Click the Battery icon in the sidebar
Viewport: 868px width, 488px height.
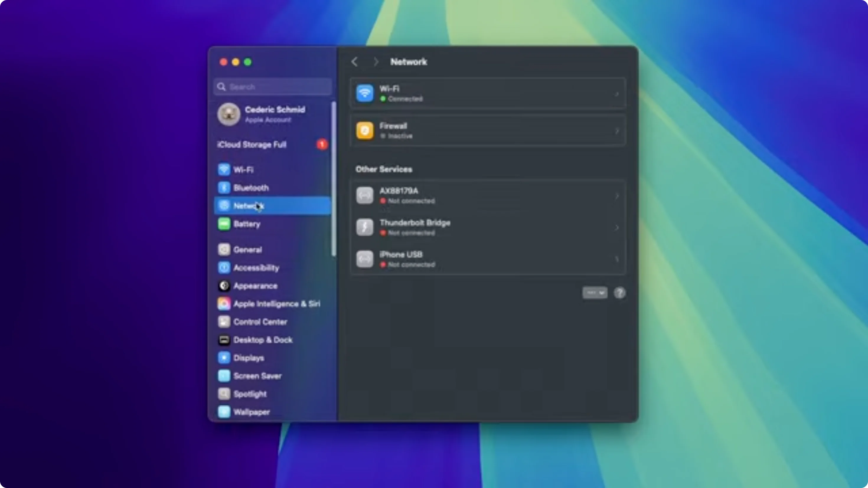(224, 224)
